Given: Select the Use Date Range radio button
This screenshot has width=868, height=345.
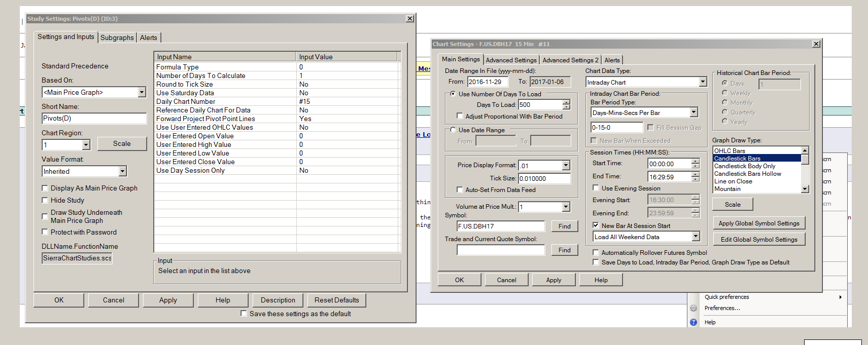Looking at the screenshot, I should click(x=453, y=130).
